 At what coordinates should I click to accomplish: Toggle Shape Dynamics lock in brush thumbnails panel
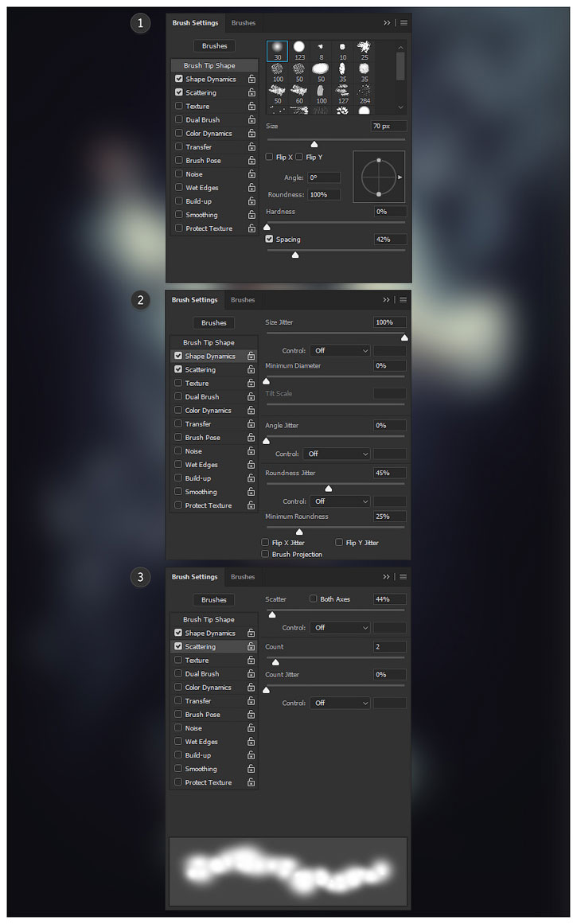251,79
